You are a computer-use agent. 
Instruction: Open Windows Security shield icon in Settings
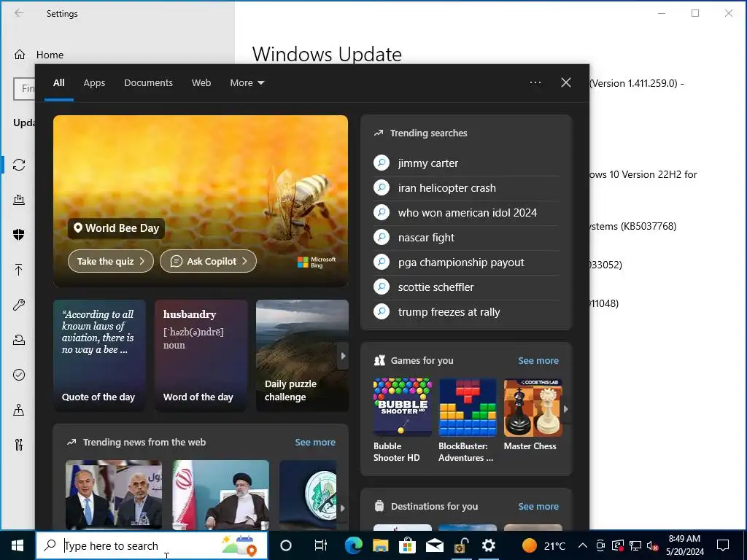pyautogui.click(x=19, y=235)
